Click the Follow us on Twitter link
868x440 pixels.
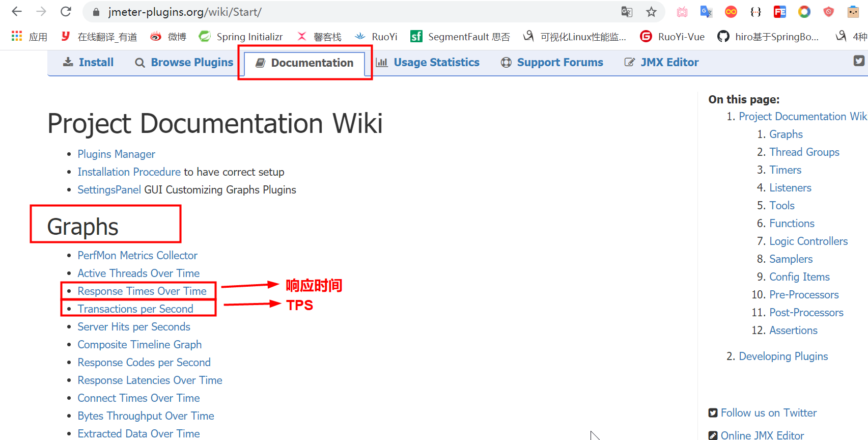click(768, 413)
